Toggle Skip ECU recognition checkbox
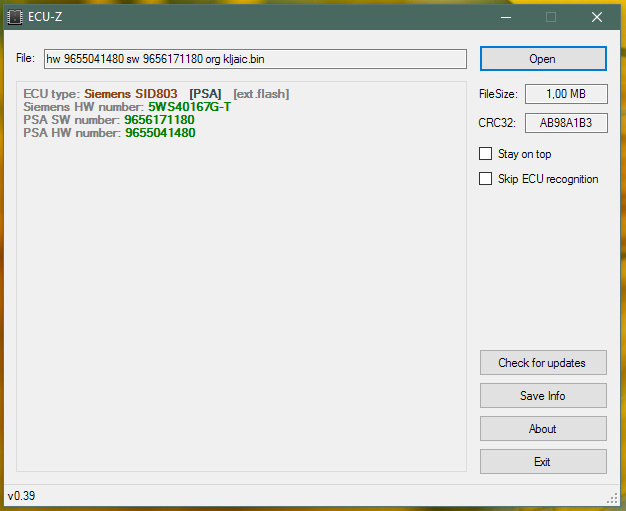 point(485,178)
